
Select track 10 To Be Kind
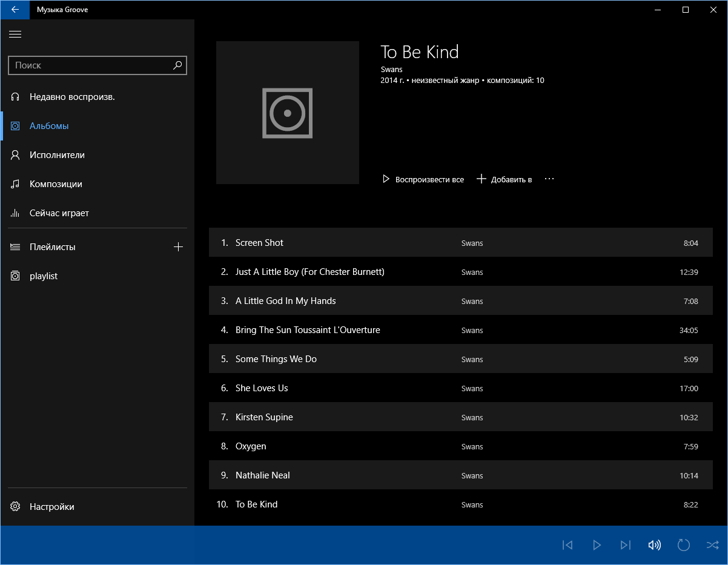click(461, 504)
